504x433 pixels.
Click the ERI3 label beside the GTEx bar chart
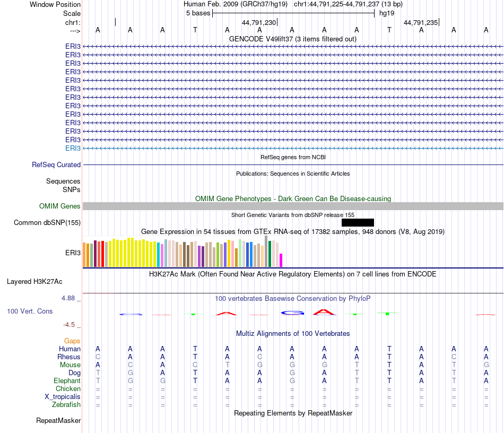(x=73, y=253)
